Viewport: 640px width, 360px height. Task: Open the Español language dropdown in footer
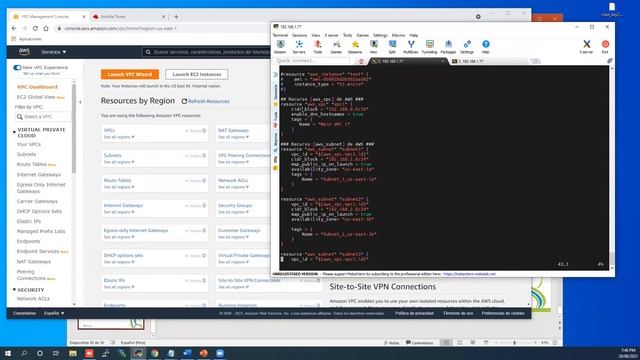click(54, 313)
